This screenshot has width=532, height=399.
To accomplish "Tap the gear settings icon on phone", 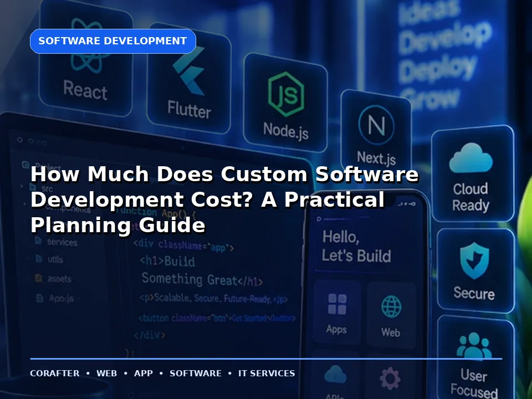I will [390, 377].
